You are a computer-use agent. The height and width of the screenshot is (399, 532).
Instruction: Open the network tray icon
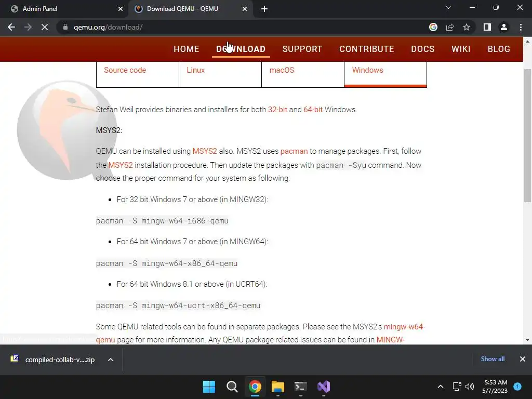tap(457, 387)
